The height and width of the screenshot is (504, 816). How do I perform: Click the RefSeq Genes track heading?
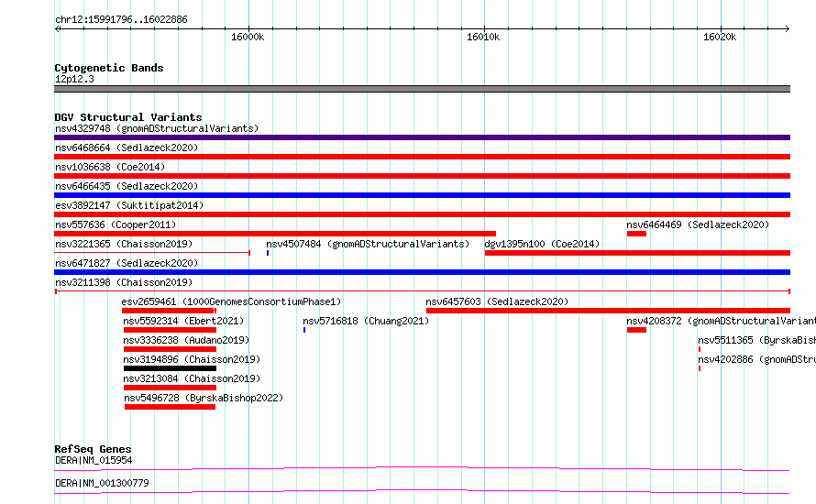click(x=93, y=449)
